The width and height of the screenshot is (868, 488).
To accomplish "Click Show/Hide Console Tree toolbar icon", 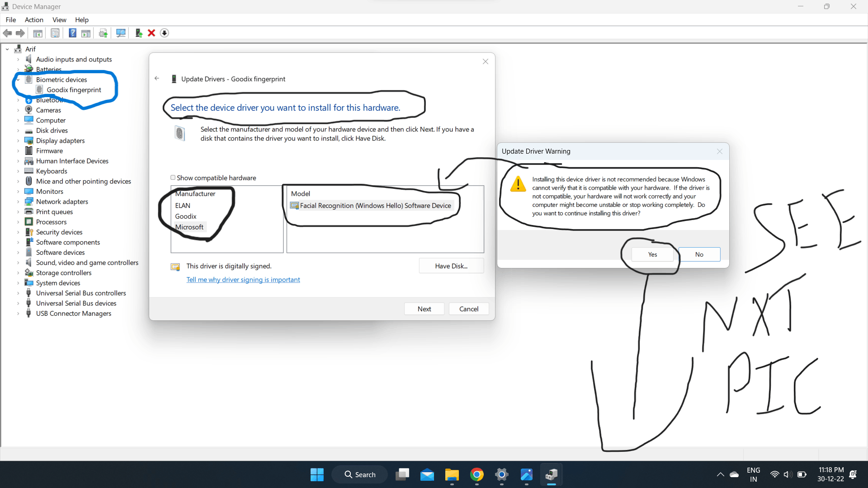I will coord(38,33).
